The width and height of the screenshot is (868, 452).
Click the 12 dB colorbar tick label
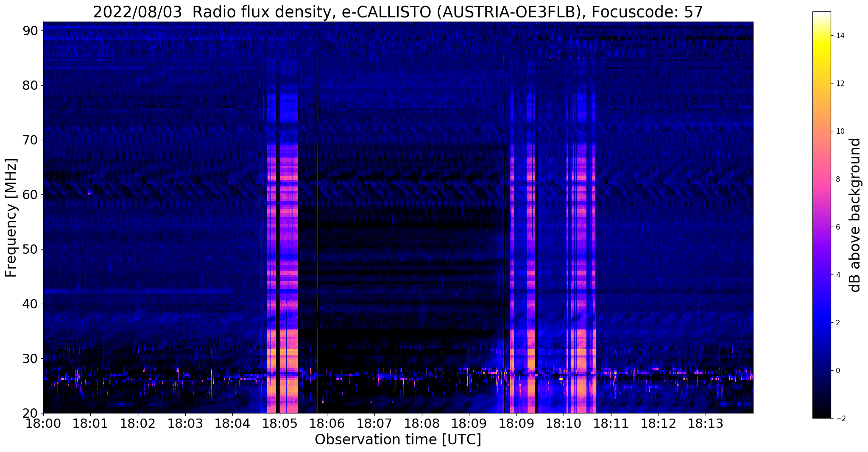tap(840, 83)
